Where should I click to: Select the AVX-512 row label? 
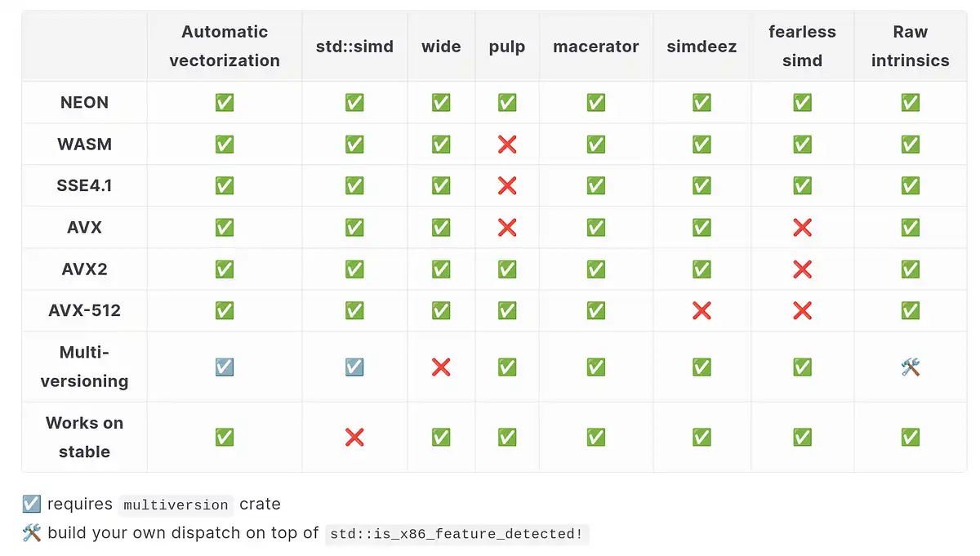(x=84, y=310)
